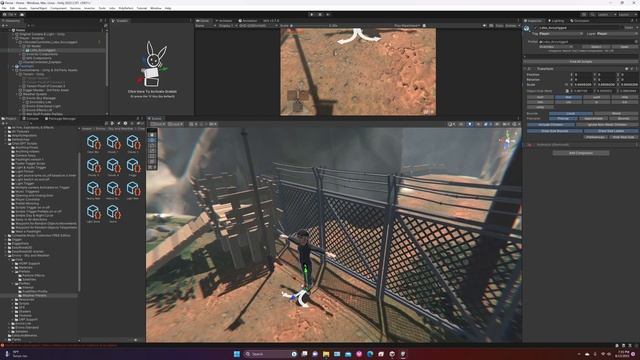The height and width of the screenshot is (360, 640).
Task: Open the File menu
Action: (4, 8)
